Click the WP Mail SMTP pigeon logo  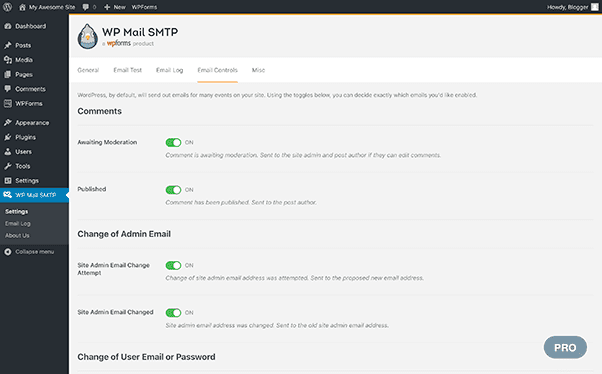coord(88,36)
